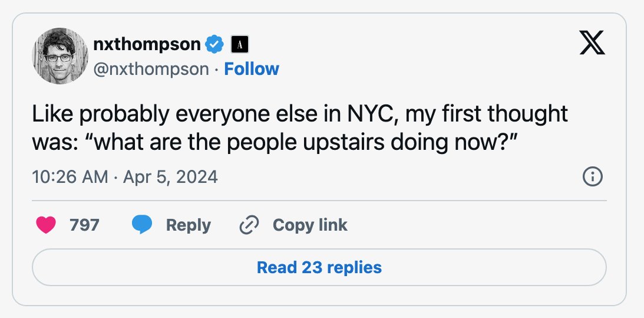Click the @nxthompson handle
The height and width of the screenshot is (318, 644).
click(151, 69)
